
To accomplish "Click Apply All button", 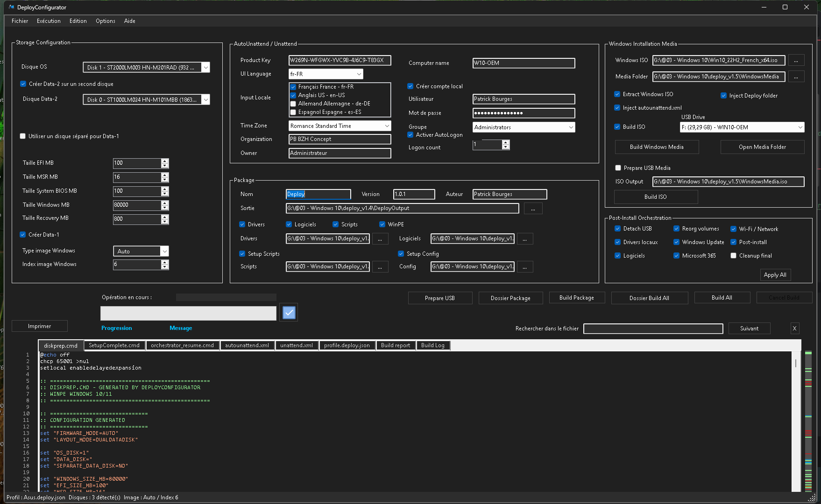I will pyautogui.click(x=775, y=275).
